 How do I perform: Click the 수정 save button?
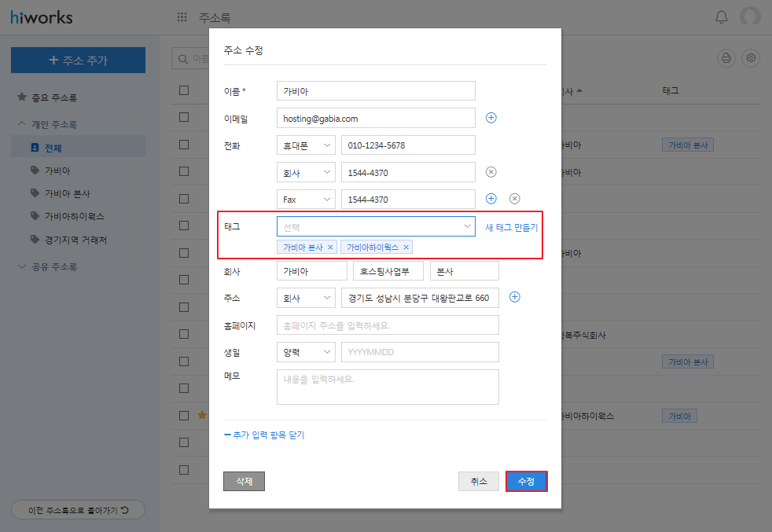[526, 482]
